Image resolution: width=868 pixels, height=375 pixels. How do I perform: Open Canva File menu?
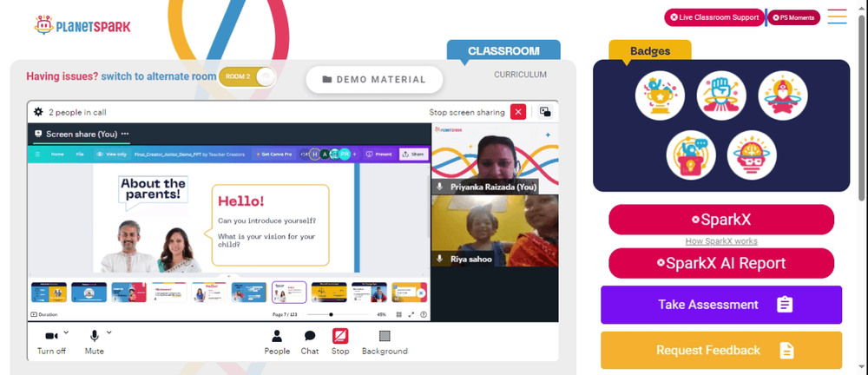(80, 154)
